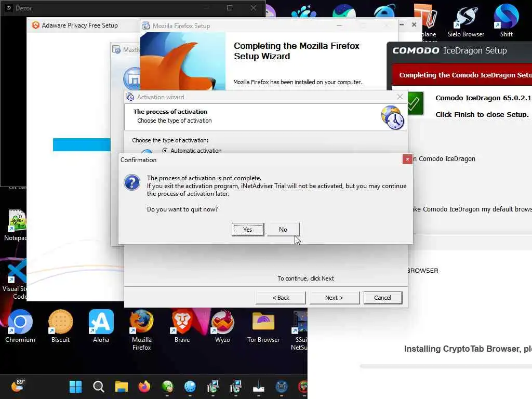Open the weather widget showing 89°
The height and width of the screenshot is (399, 532).
[x=18, y=386]
